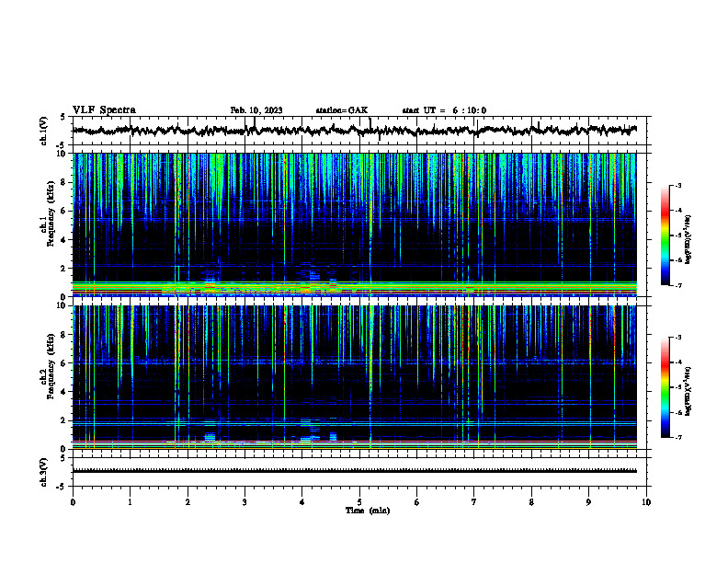The width and height of the screenshot is (728, 563).
Task: Click the VLF Spectra title text
Action: (104, 110)
